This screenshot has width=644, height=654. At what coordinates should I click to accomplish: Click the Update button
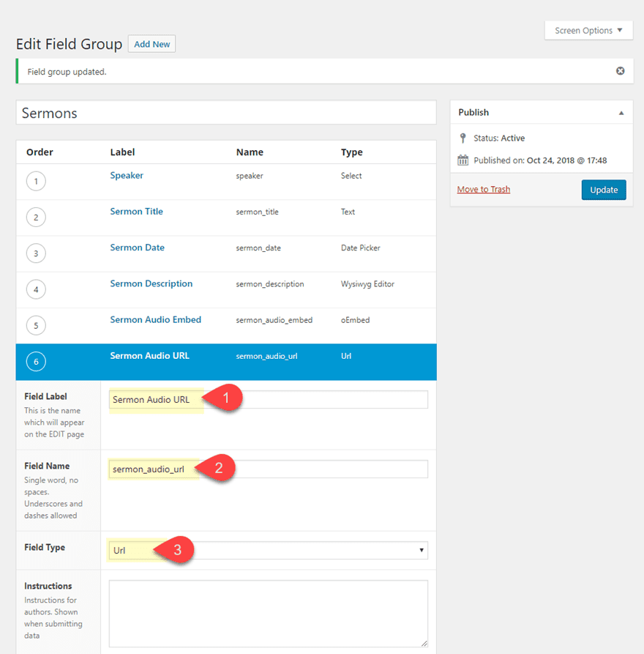[x=604, y=190]
